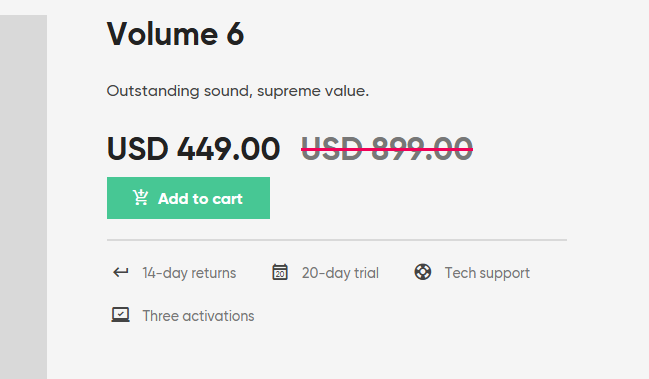
Task: Click the lifebuoy tech support icon
Action: (x=423, y=272)
